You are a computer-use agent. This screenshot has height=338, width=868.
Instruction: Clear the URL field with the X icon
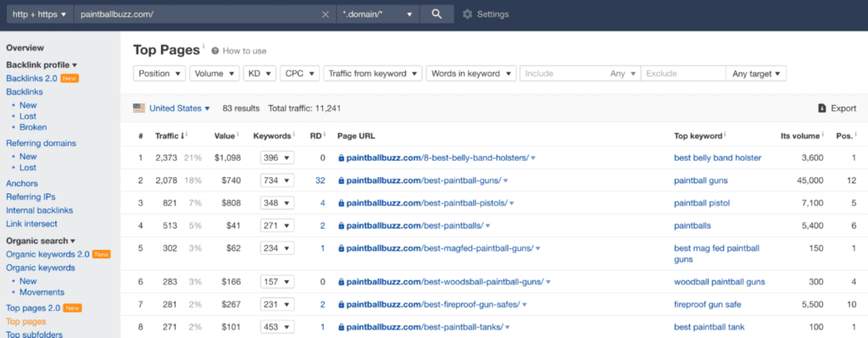(x=325, y=14)
